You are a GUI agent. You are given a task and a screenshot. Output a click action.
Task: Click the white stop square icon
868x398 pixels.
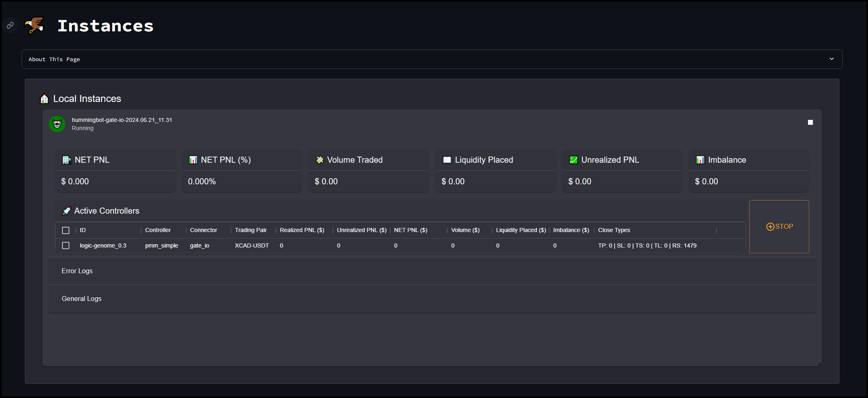[810, 122]
